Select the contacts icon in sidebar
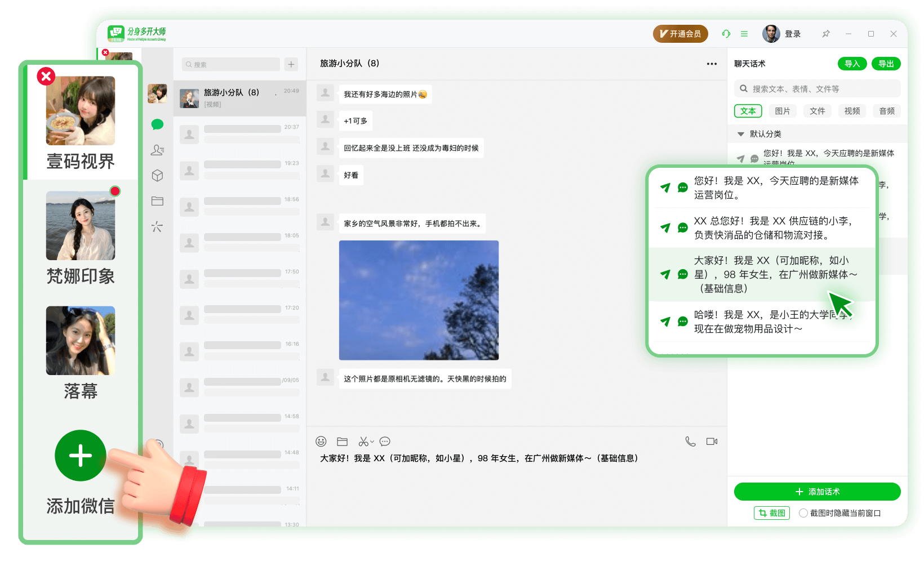Viewport: 924px width, 580px height. coord(157,150)
